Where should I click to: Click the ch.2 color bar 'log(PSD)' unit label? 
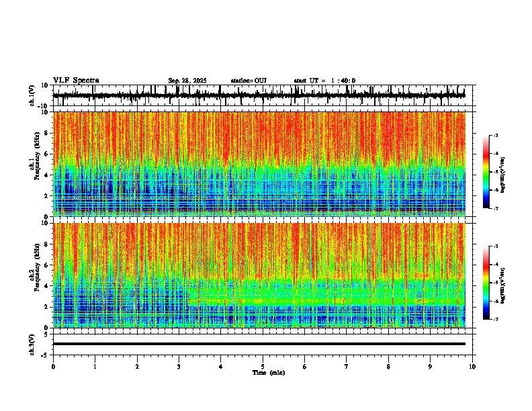[x=503, y=285]
